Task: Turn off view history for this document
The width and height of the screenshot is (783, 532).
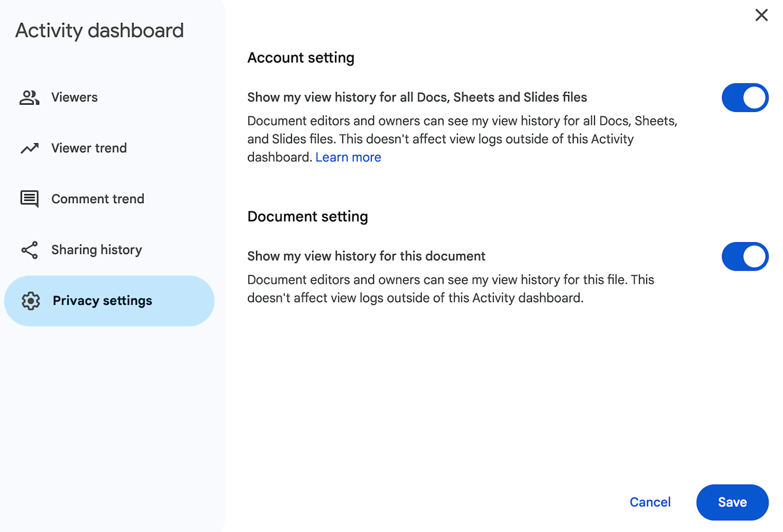Action: pos(744,257)
